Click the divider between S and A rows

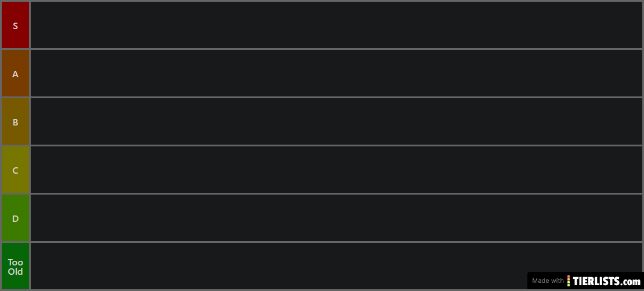(x=336, y=49)
